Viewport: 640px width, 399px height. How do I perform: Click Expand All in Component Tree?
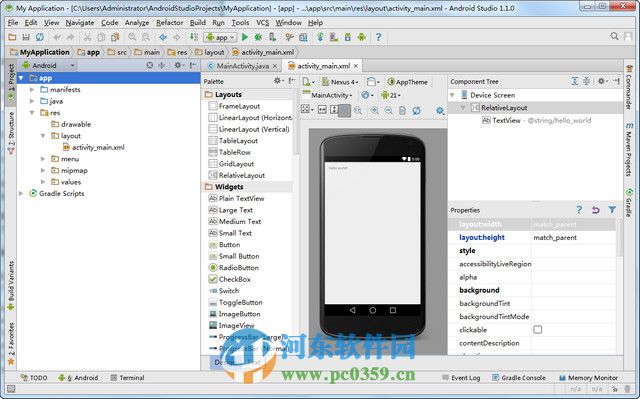(575, 81)
